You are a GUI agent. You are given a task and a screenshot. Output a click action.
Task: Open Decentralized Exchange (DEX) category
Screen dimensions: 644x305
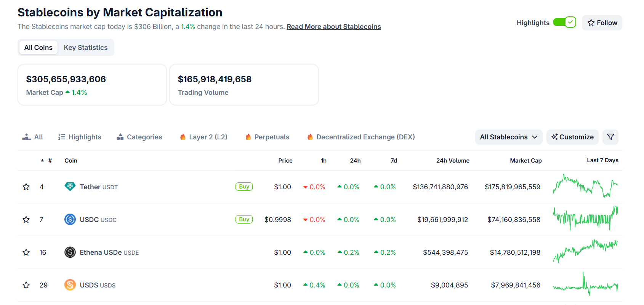pyautogui.click(x=361, y=137)
